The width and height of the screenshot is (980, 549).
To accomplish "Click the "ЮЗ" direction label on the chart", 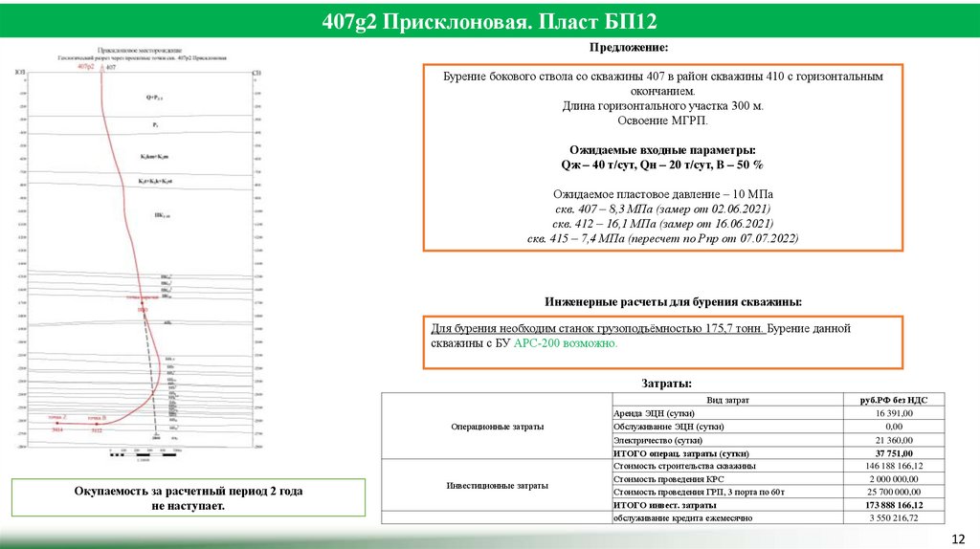I will pyautogui.click(x=20, y=73).
